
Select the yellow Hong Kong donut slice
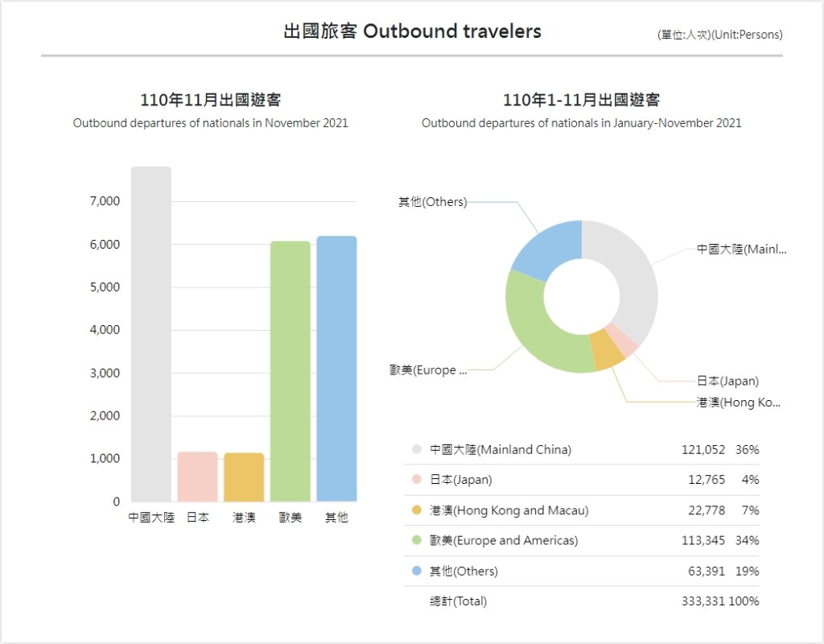tap(605, 349)
